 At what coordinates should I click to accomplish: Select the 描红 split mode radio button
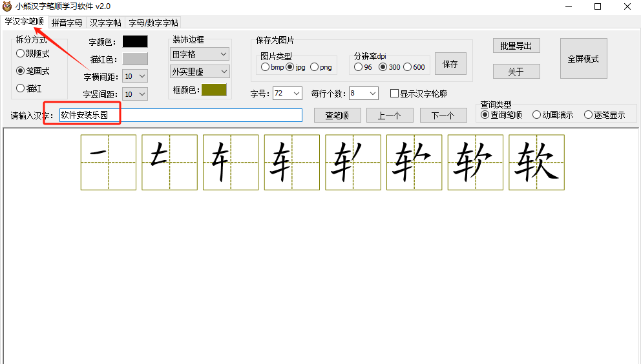tap(21, 88)
